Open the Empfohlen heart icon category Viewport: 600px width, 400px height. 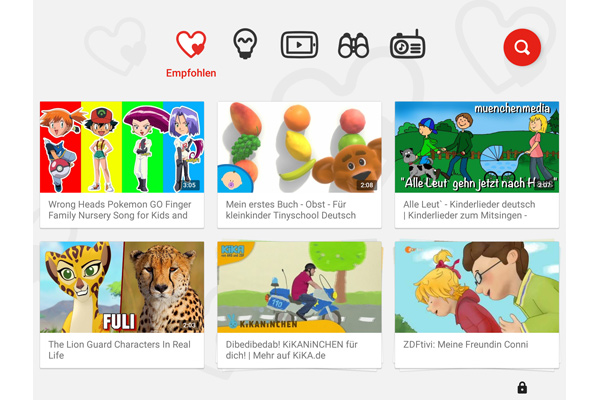[191, 44]
